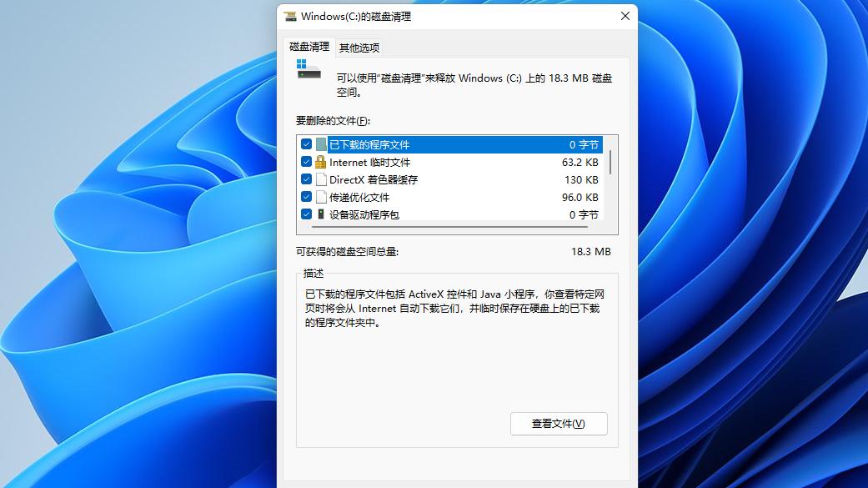
Task: Click the Disk Cleanup icon in the title bar
Action: (290, 16)
